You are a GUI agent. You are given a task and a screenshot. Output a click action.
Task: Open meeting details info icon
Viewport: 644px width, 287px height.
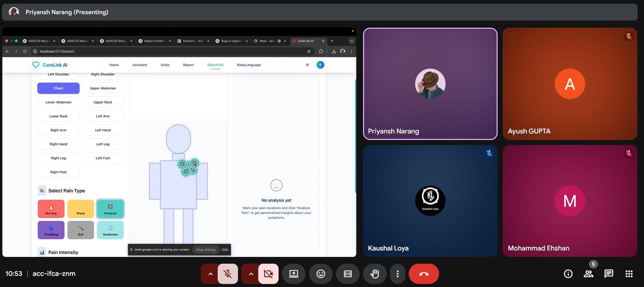point(568,274)
